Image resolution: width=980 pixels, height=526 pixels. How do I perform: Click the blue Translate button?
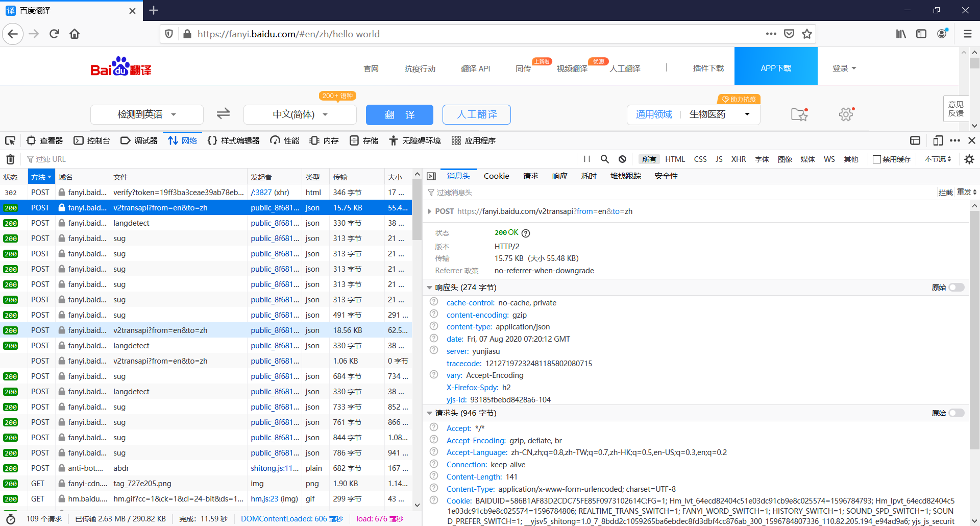[x=400, y=114]
